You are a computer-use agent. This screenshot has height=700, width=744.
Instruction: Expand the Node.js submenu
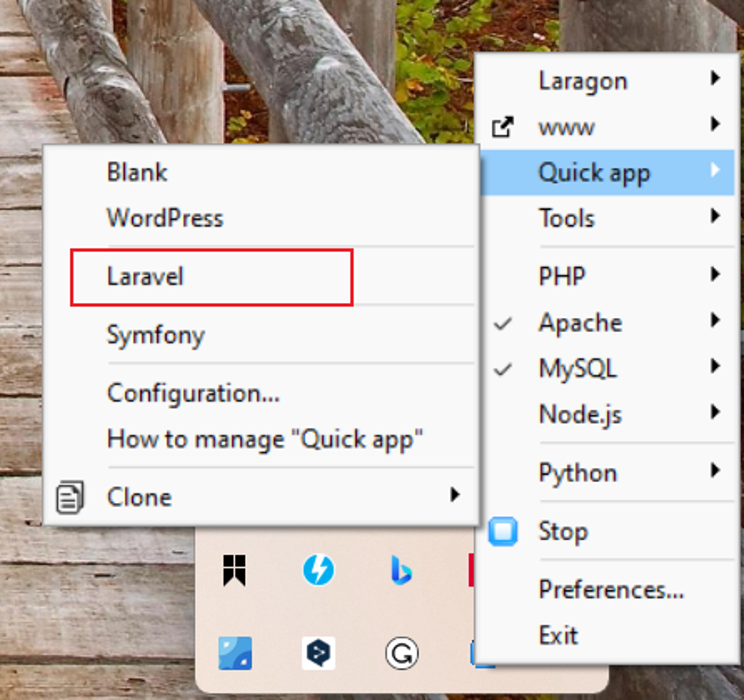click(607, 414)
